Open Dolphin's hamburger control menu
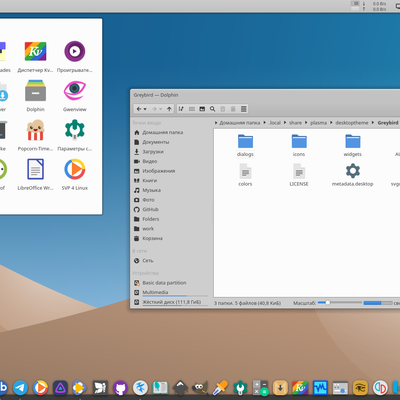 pyautogui.click(x=244, y=109)
